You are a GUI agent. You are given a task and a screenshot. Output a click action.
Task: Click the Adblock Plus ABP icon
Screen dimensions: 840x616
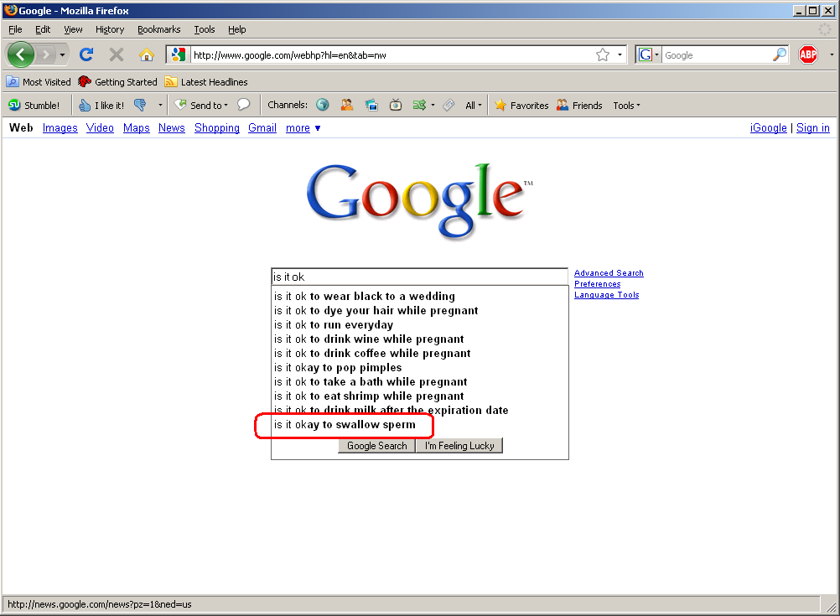pyautogui.click(x=807, y=55)
